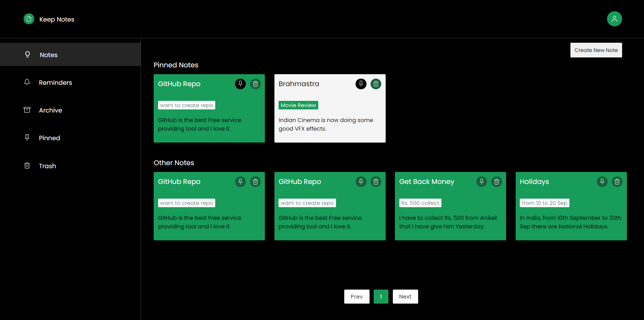The height and width of the screenshot is (320, 644).
Task: Go to Archive in the sidebar
Action: 70,110
